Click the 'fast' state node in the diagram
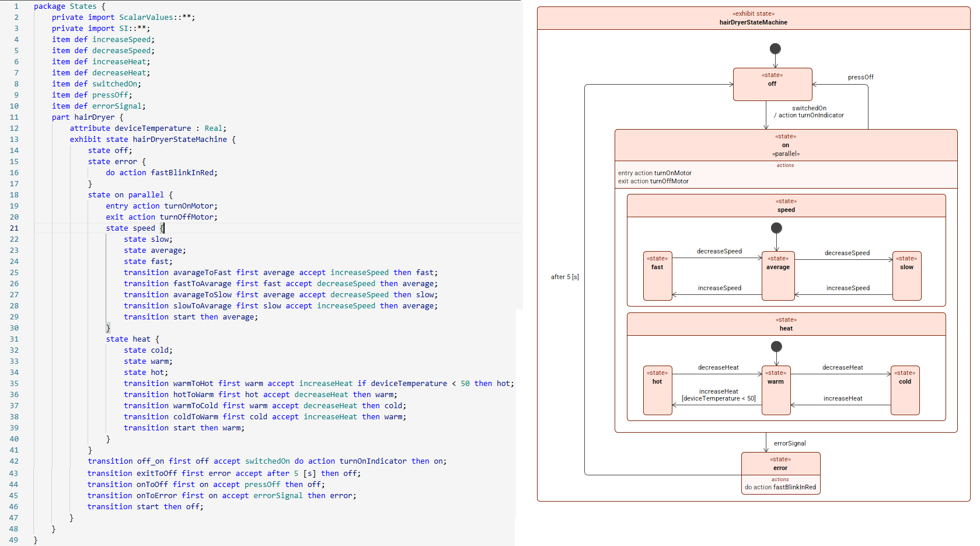 (x=657, y=276)
